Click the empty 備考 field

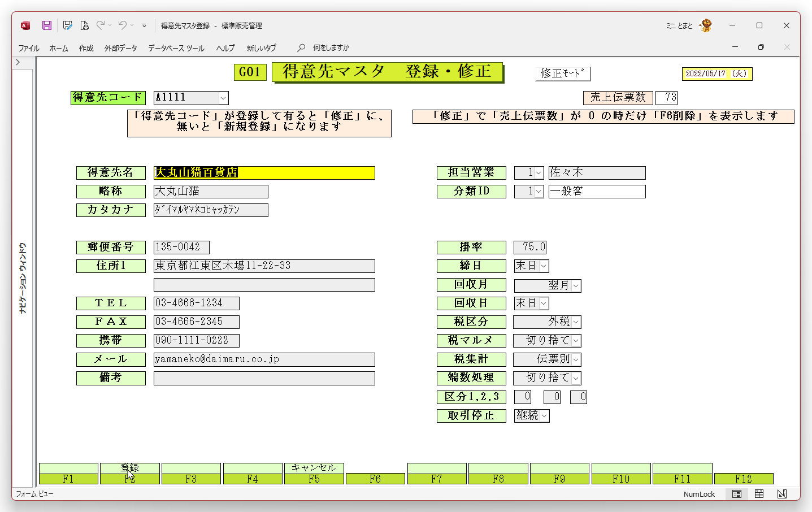pos(264,378)
